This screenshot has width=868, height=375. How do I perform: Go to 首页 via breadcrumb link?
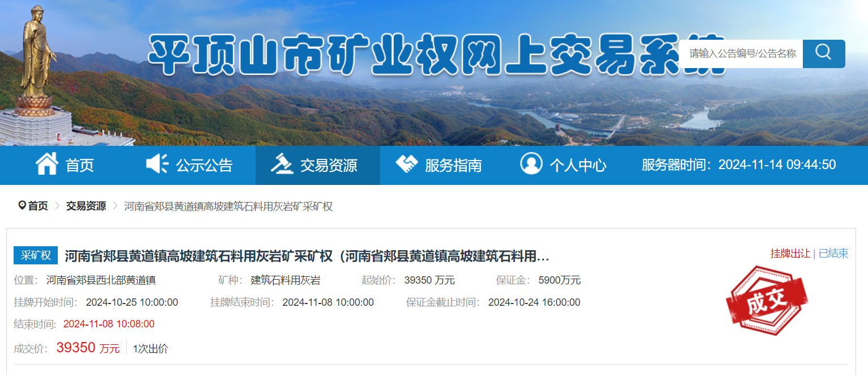(38, 206)
